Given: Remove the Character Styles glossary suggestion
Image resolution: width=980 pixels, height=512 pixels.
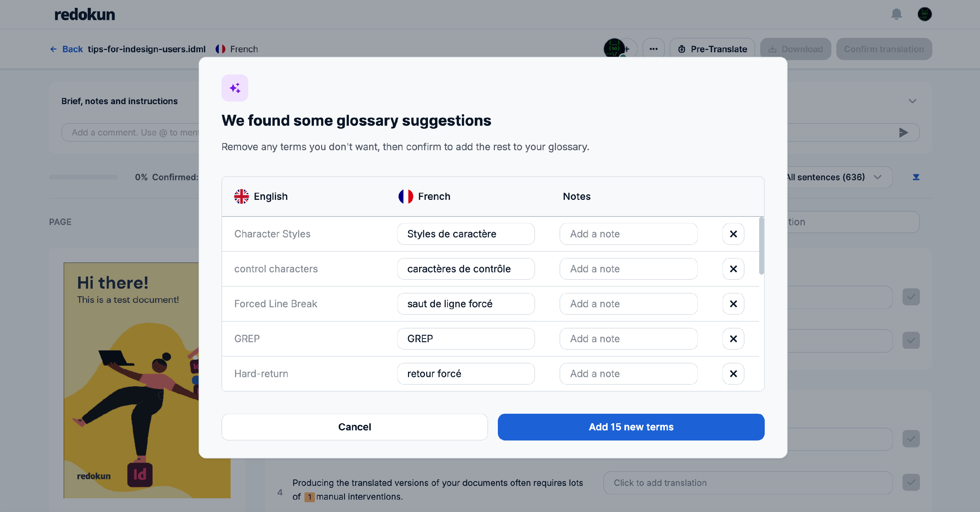Looking at the screenshot, I should [x=733, y=234].
